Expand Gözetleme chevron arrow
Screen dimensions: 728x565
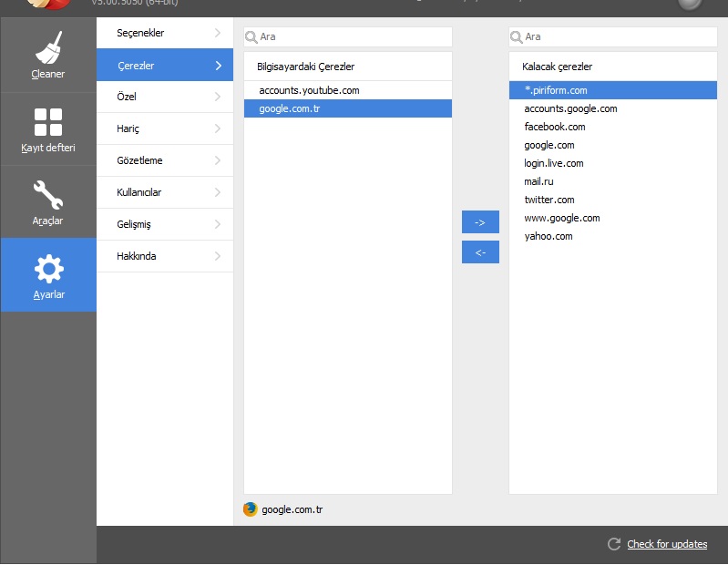[218, 160]
